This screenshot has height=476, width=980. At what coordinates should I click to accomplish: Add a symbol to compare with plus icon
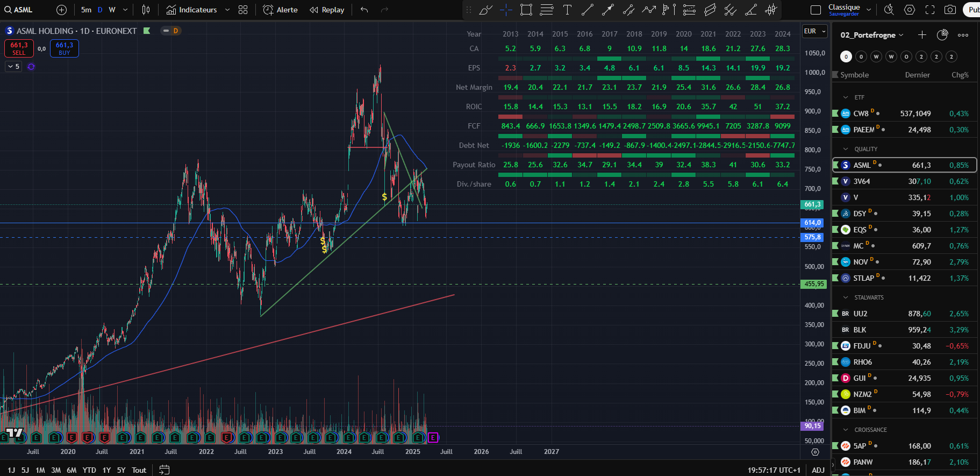pyautogui.click(x=62, y=10)
